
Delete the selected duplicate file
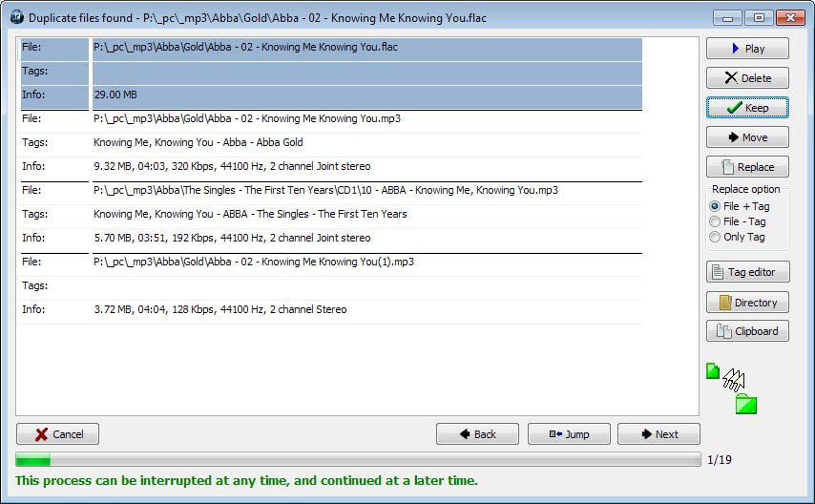[747, 78]
